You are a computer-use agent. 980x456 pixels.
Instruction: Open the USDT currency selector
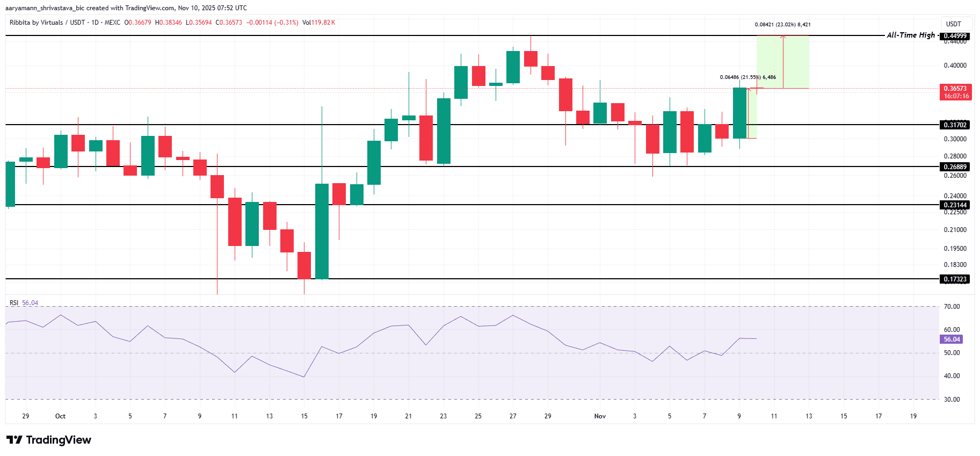pos(953,24)
